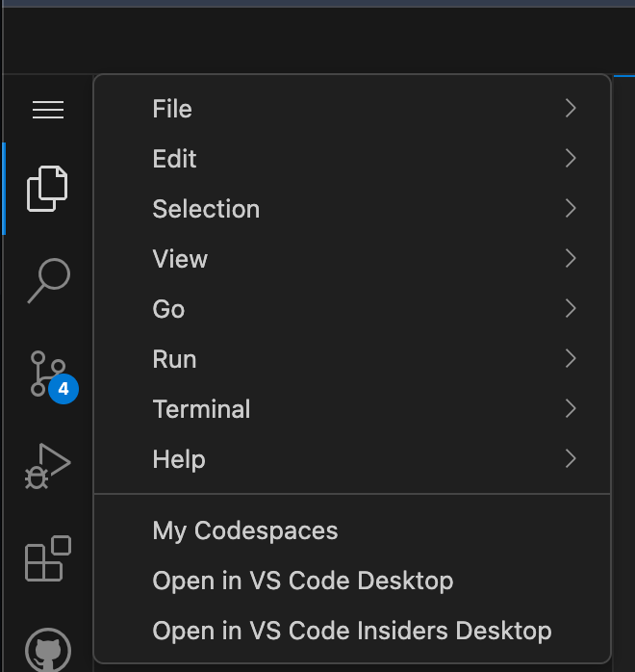Click the GitHub icon in activity bar
This screenshot has height=672, width=635.
pyautogui.click(x=48, y=649)
